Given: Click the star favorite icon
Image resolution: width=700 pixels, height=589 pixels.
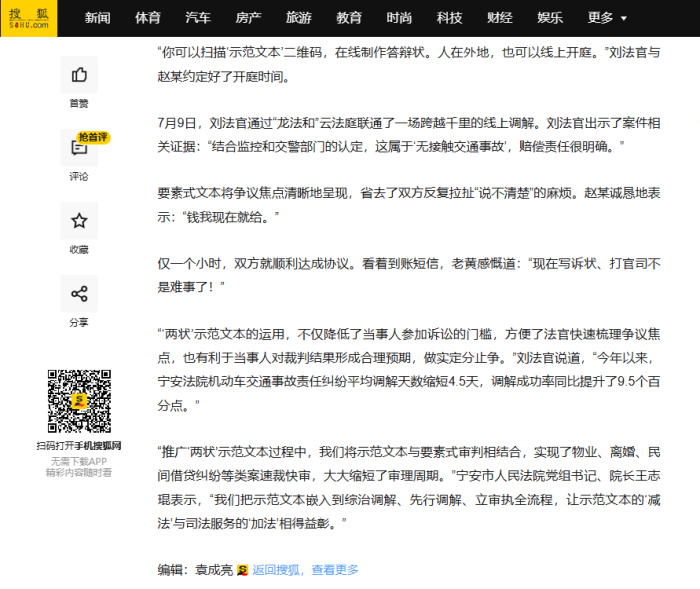Looking at the screenshot, I should 79,221.
